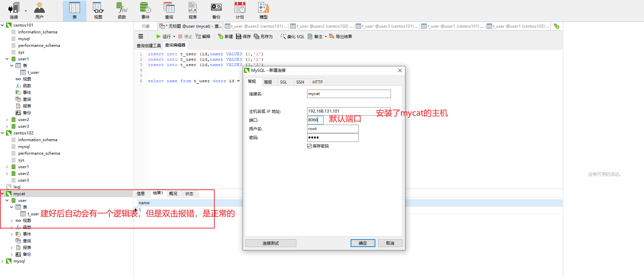The width and height of the screenshot is (644, 277).
Task: Expand the mysql connection at tree bottom
Action: (x=2, y=261)
